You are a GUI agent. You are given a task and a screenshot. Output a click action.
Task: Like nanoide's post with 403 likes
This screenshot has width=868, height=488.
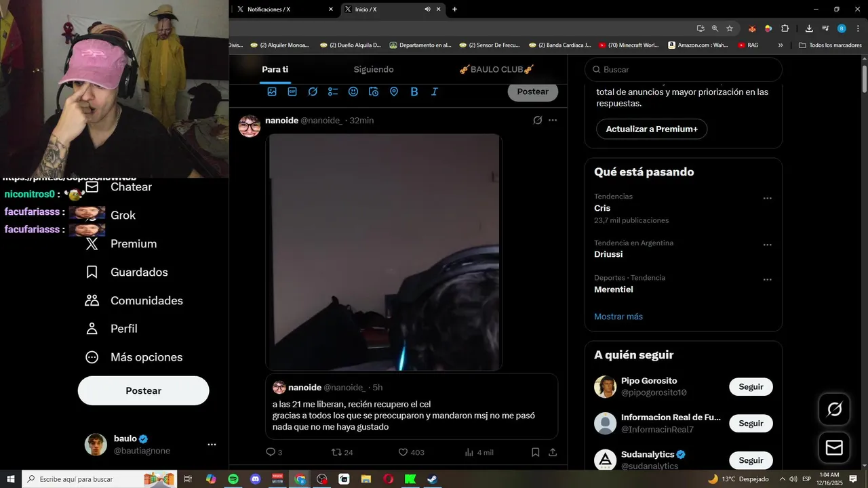pos(411,452)
